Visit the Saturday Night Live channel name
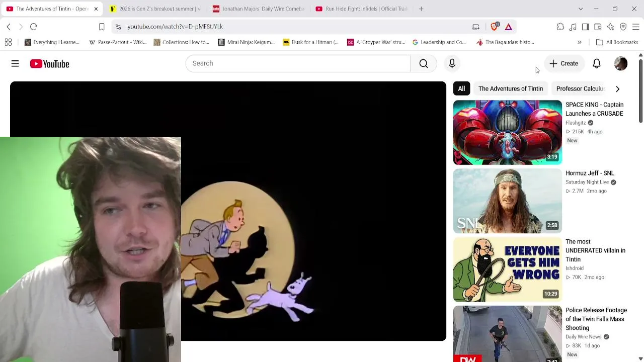The image size is (644, 362). (x=587, y=182)
